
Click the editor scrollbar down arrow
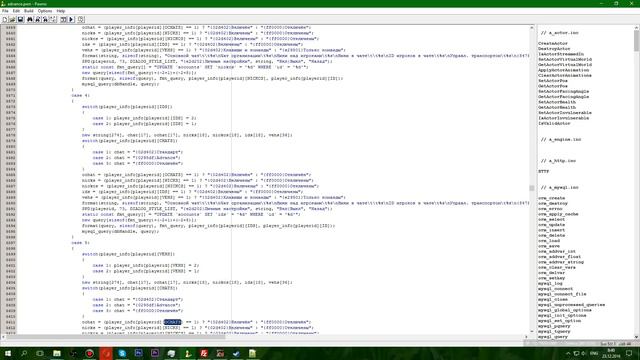(x=531, y=331)
